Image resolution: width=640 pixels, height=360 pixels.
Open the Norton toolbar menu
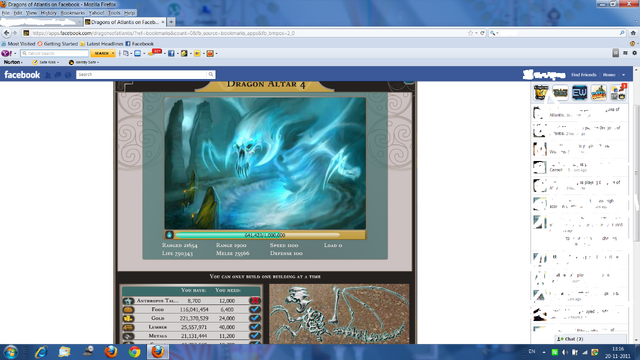(13, 62)
